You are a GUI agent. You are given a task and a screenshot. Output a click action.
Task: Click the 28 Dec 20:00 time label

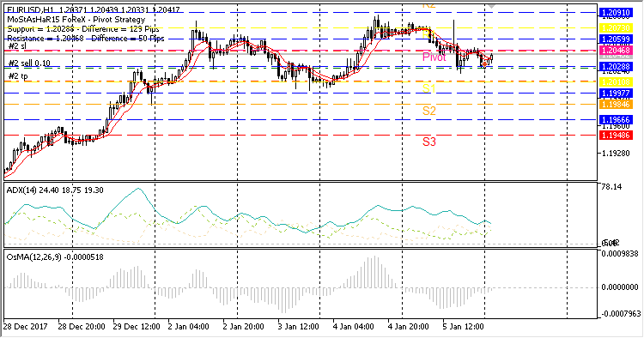(x=82, y=327)
